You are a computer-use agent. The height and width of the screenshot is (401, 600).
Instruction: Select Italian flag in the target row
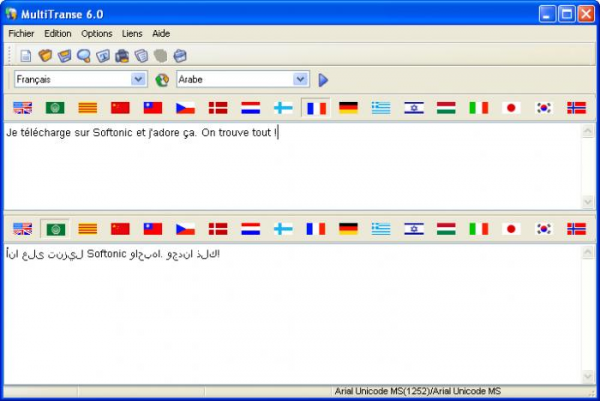pyautogui.click(x=479, y=228)
